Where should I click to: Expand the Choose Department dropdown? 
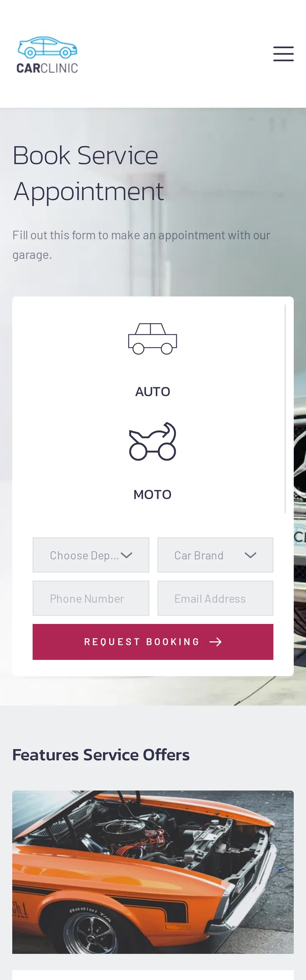[x=84, y=555]
